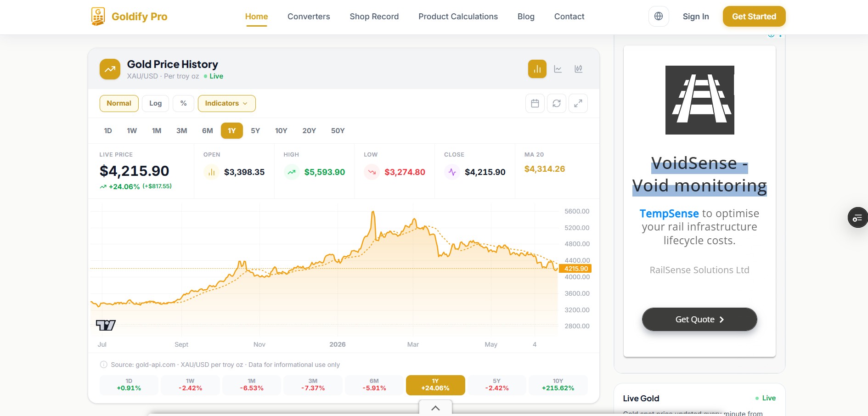
Task: Click the LOW price down-trend icon
Action: (x=372, y=172)
